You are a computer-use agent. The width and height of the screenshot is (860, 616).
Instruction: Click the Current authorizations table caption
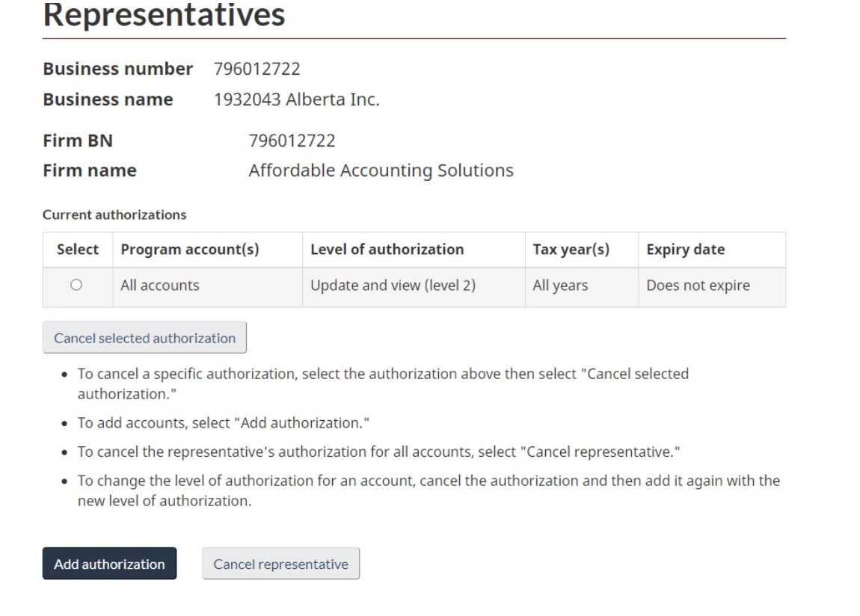coord(114,215)
